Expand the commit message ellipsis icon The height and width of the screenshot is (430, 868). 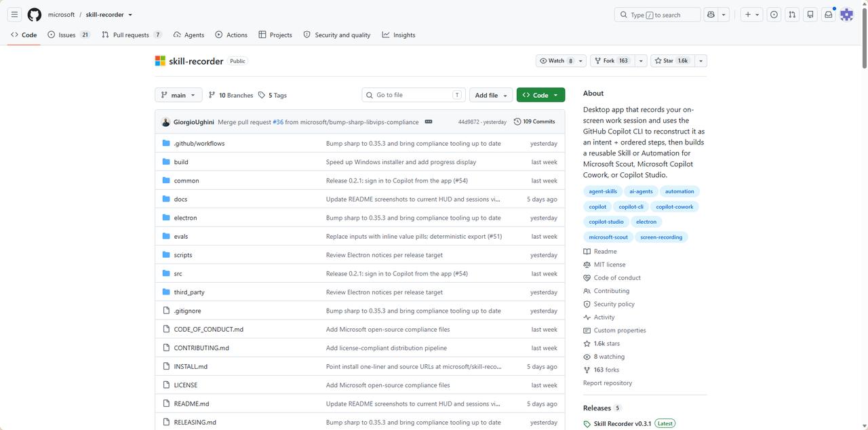429,121
